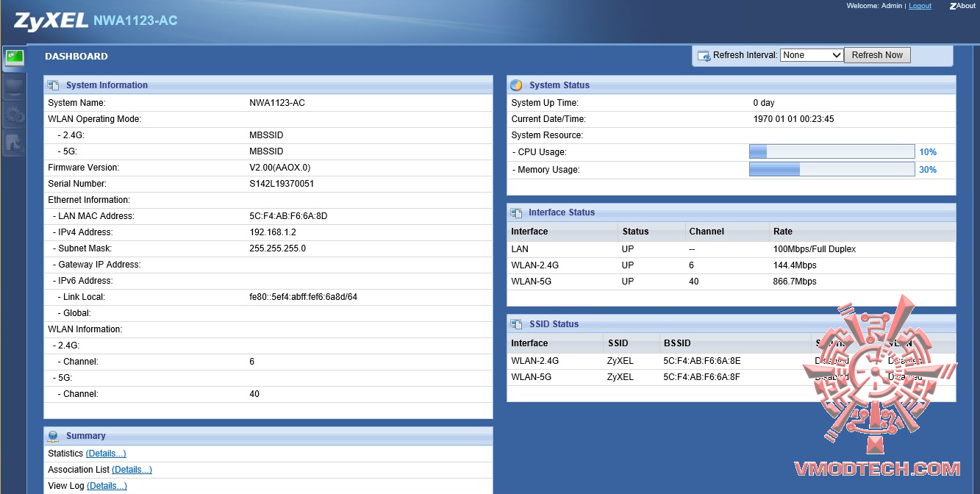The width and height of the screenshot is (980, 494).
Task: Open the View Log Details link
Action: coord(107,486)
